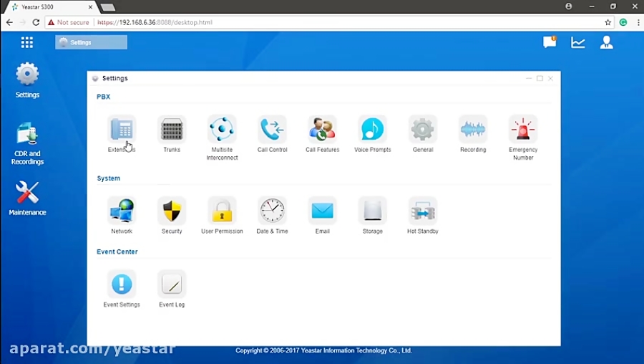Screen dimensions: 644x364
Task: Open Hot Standby settings
Action: tap(423, 211)
